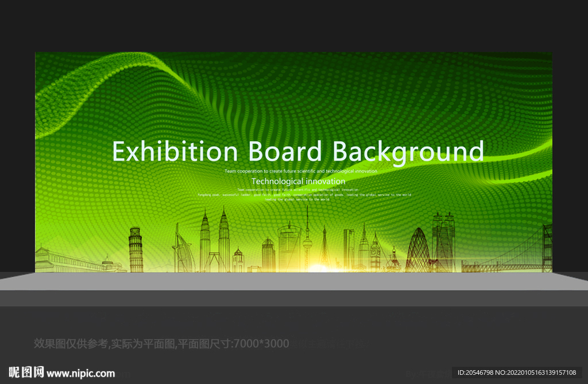Screen dimensions: 588x384
Task: Click the "Team cooperation to create future" tagline above the subtitle
Action: (x=301, y=171)
